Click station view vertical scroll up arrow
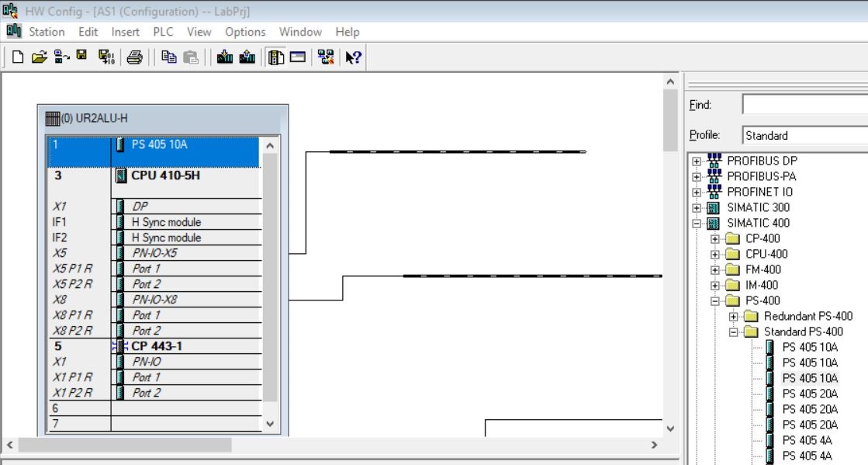The image size is (868, 465). pos(670,82)
